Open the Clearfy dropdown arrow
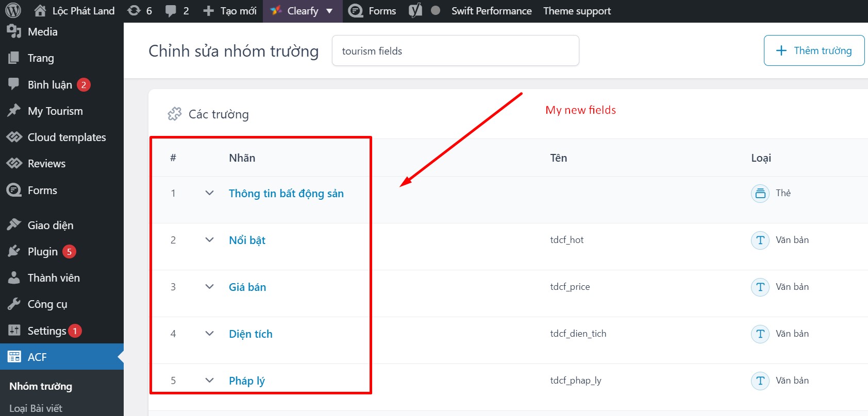 coord(329,11)
